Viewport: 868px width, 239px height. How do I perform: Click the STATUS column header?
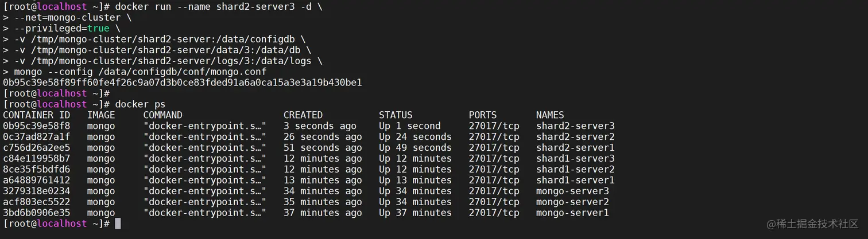click(396, 115)
